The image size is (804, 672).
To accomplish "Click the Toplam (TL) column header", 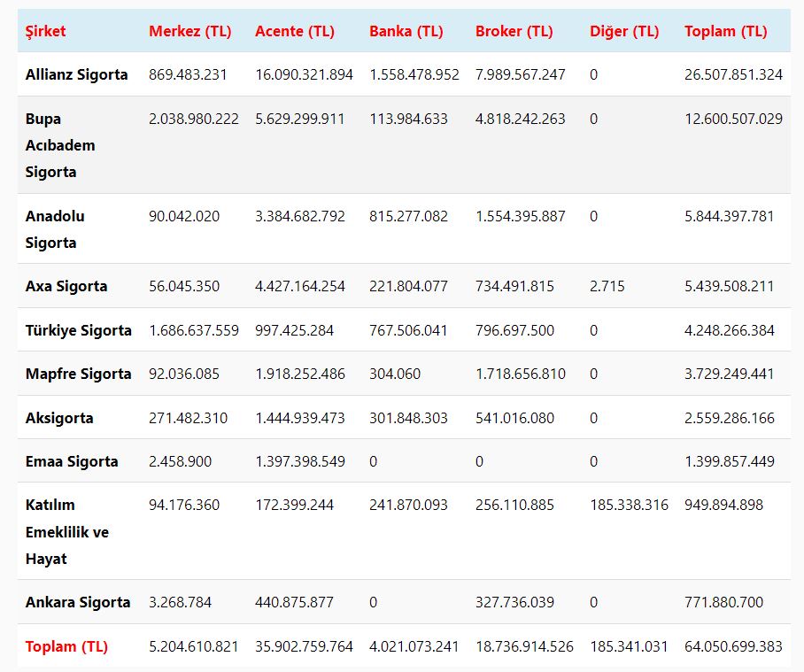I will pyautogui.click(x=725, y=31).
